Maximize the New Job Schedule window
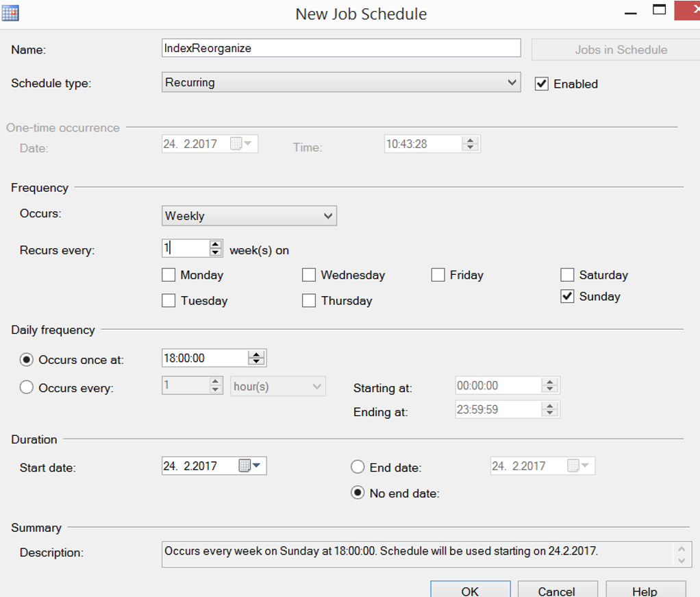Screen dimensions: 700x597 pyautogui.click(x=659, y=10)
